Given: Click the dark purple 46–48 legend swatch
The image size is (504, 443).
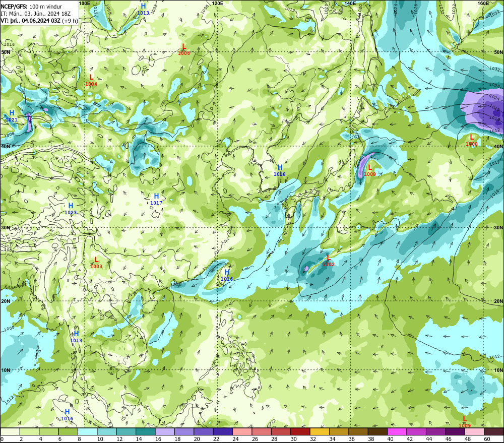Looking at the screenshot, I should (x=455, y=432).
